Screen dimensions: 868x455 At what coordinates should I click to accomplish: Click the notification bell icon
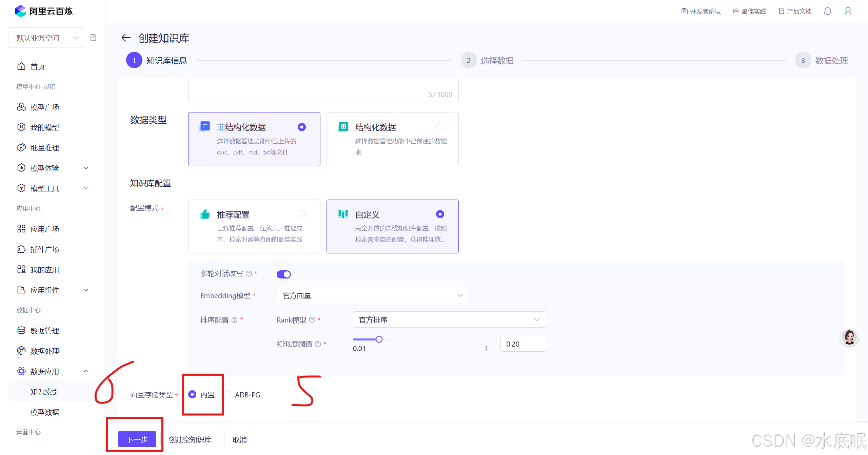(827, 11)
